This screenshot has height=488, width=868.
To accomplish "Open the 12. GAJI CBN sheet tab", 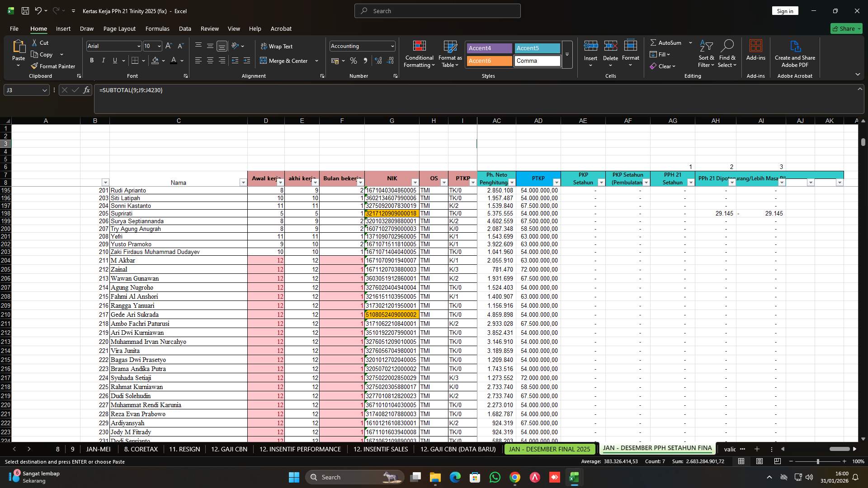I will tap(229, 449).
